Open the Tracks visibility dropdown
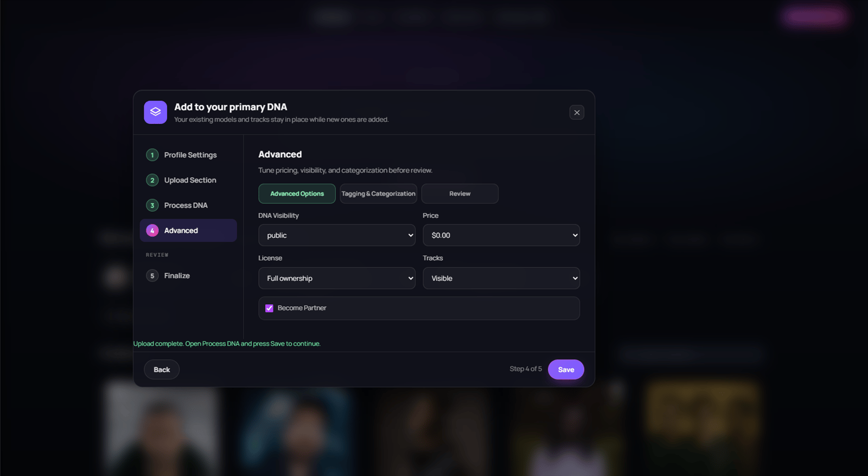Screen dimensions: 868x476 pos(501,278)
